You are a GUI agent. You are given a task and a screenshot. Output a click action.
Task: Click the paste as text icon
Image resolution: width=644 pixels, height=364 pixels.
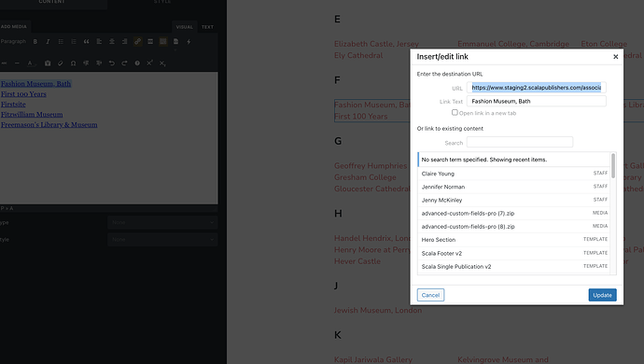coord(48,63)
